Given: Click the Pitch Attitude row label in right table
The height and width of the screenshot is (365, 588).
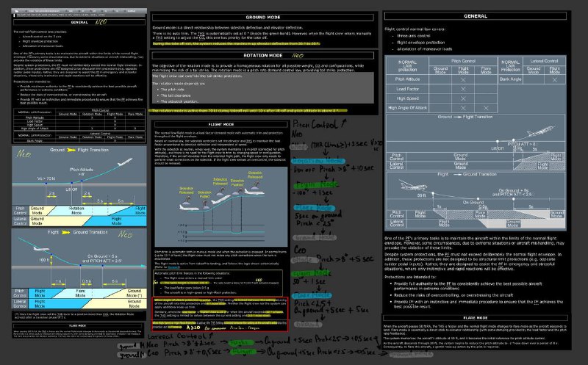Looking at the screenshot, I should point(407,79).
